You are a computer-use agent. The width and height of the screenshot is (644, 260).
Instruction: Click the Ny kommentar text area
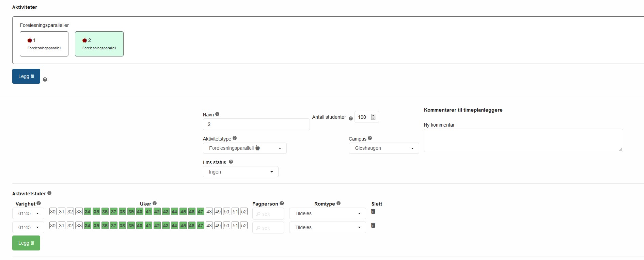click(523, 140)
